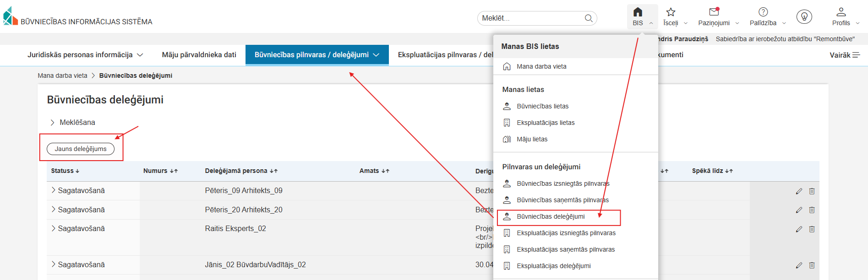Click the magnifier icon in search box
The width and height of the screenshot is (868, 280).
coord(589,18)
